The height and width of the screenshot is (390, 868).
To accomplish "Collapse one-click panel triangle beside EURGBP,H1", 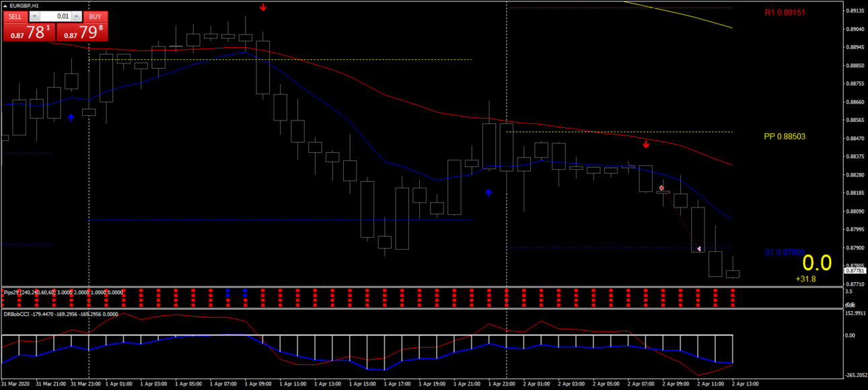I will coord(5,5).
